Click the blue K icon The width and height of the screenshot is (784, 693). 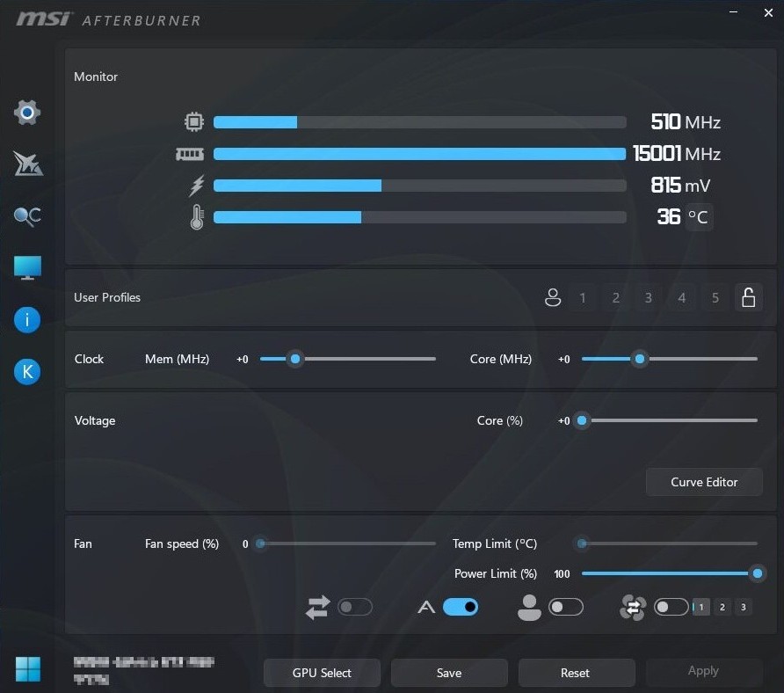pos(27,372)
